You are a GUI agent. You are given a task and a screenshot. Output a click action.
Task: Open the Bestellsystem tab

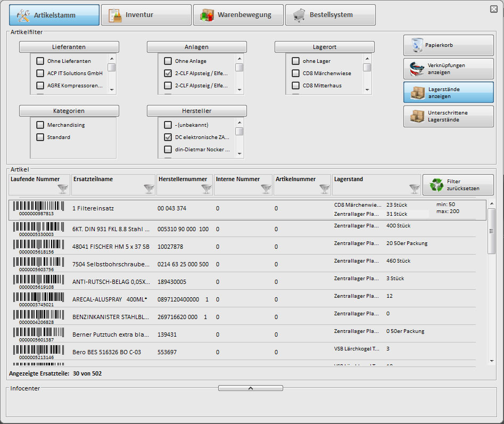pos(330,15)
